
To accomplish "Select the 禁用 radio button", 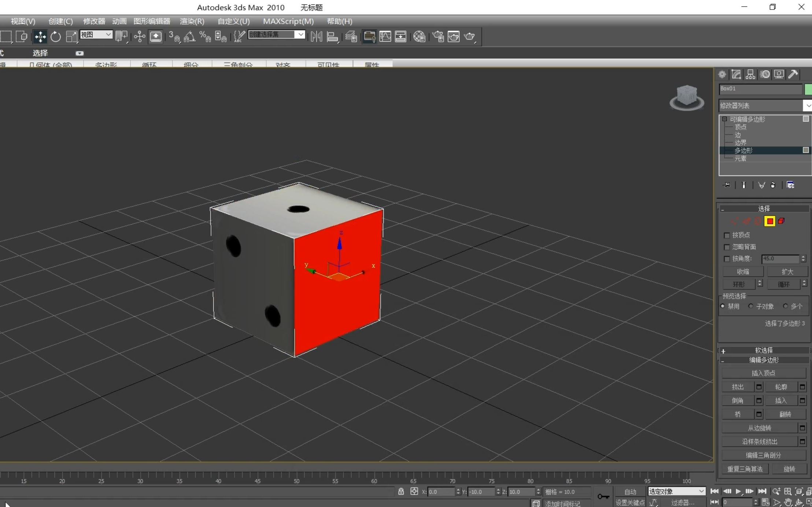I will tap(723, 306).
